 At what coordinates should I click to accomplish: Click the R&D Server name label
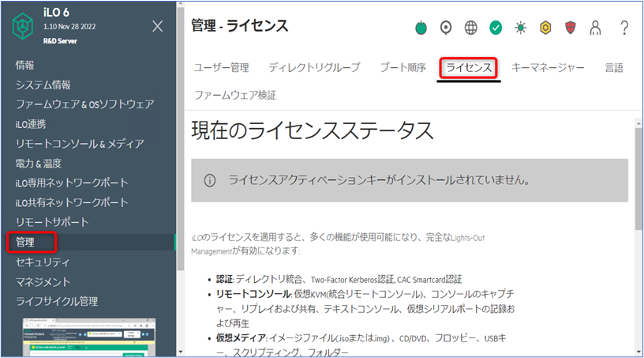[x=60, y=41]
